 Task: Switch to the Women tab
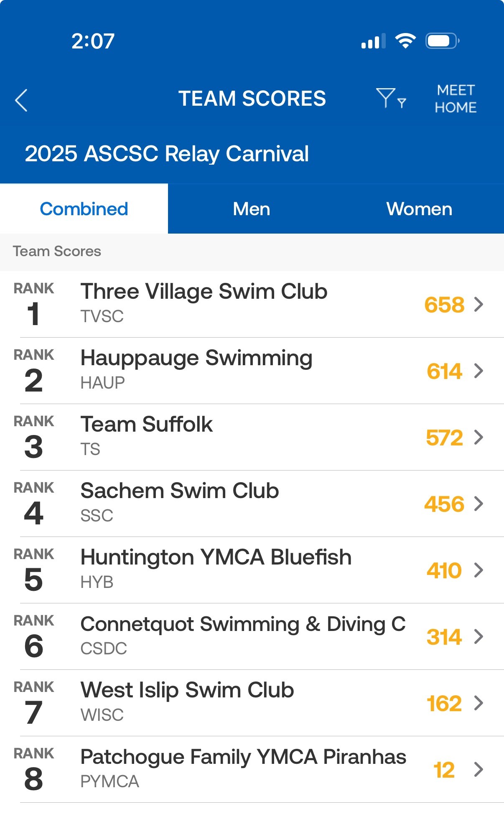419,209
